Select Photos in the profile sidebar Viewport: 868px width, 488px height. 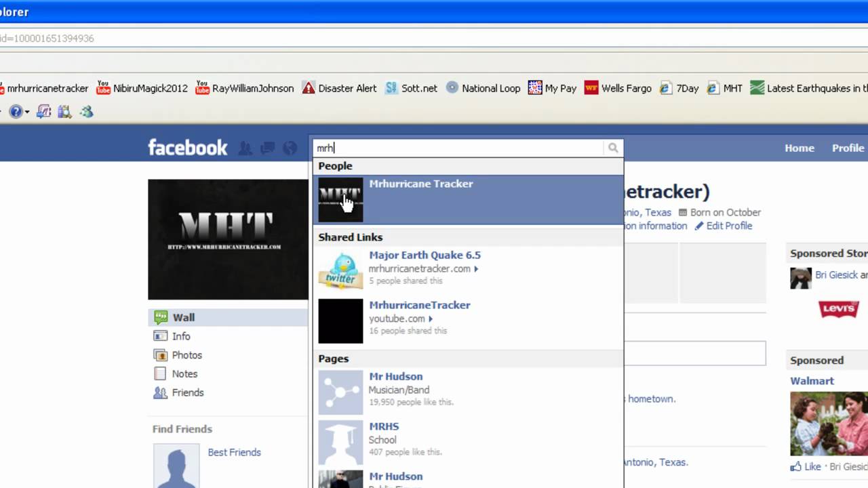click(187, 355)
